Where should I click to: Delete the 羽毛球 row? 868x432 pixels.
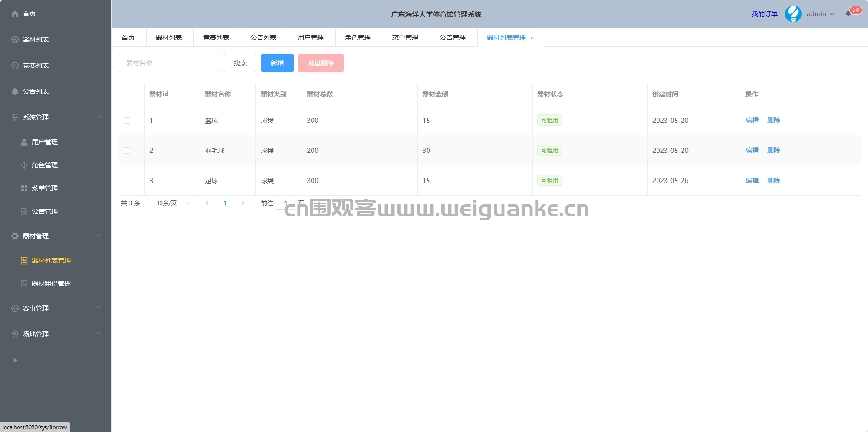point(774,150)
